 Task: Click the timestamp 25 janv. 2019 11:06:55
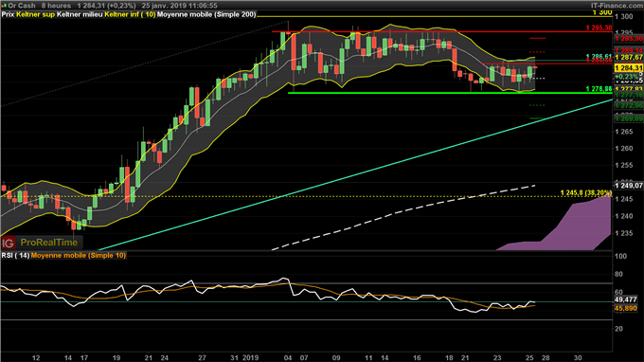click(x=180, y=6)
